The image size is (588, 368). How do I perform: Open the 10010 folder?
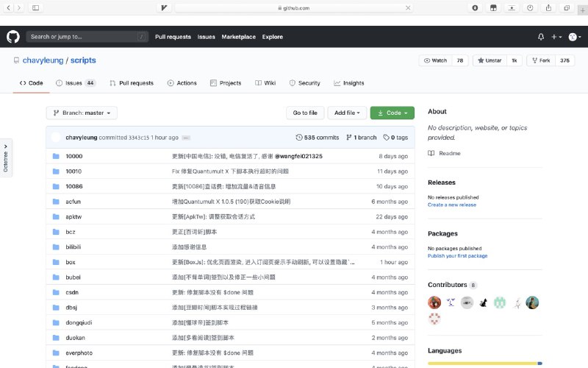point(73,171)
